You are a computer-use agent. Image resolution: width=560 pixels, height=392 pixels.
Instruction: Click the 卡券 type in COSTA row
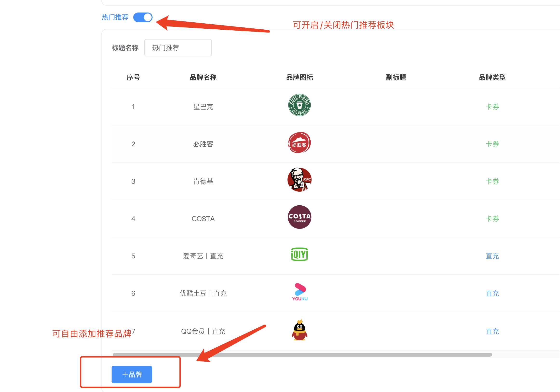click(492, 219)
